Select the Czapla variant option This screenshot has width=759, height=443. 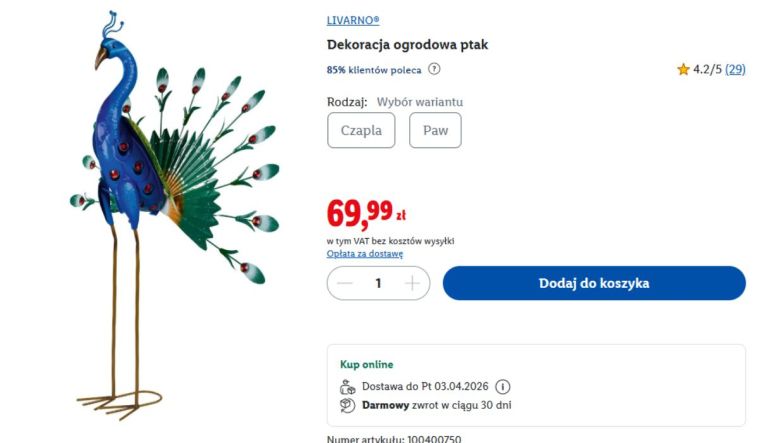point(361,130)
